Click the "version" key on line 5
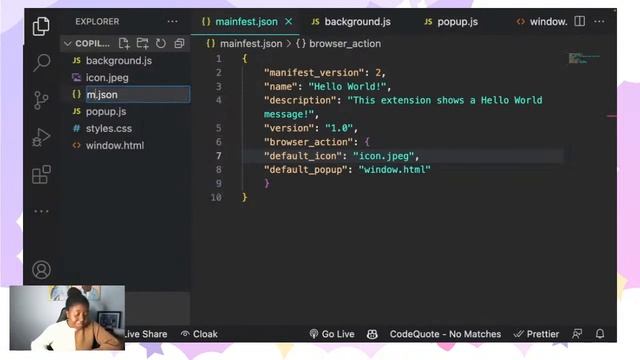Viewport: 640px width, 360px height. [289, 128]
